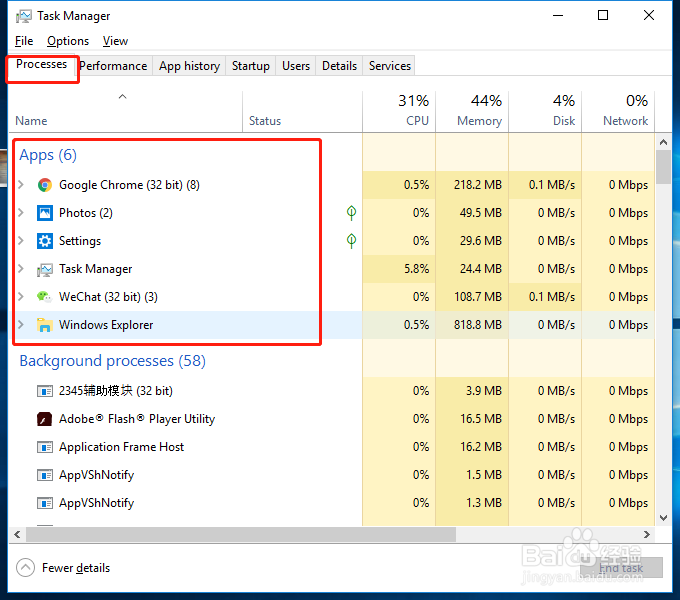Click the vertical scrollbar down arrow
680x600 pixels.
point(663,518)
